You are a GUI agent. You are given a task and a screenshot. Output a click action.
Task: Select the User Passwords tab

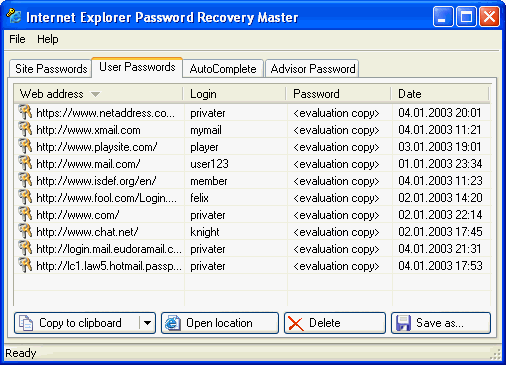coord(137,67)
